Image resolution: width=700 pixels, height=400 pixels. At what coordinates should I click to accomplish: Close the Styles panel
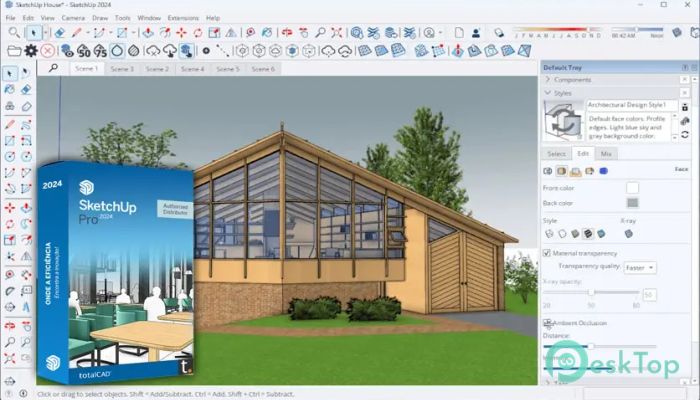tap(684, 93)
